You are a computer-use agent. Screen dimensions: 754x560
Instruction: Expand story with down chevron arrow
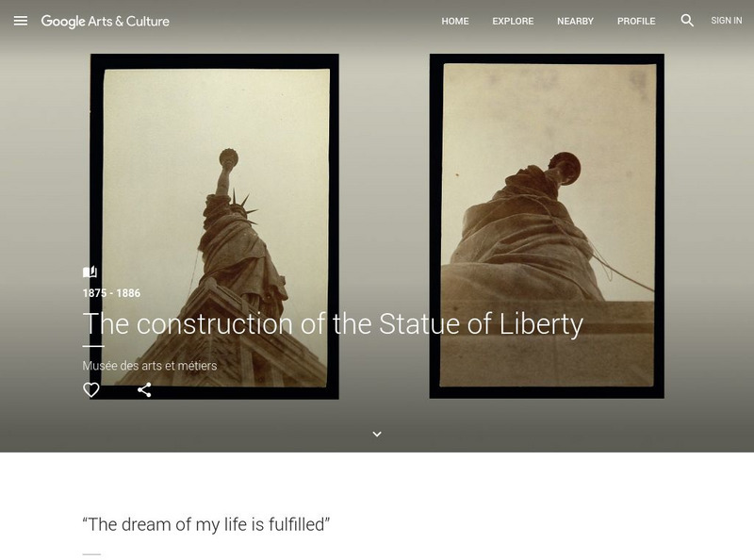coord(377,434)
